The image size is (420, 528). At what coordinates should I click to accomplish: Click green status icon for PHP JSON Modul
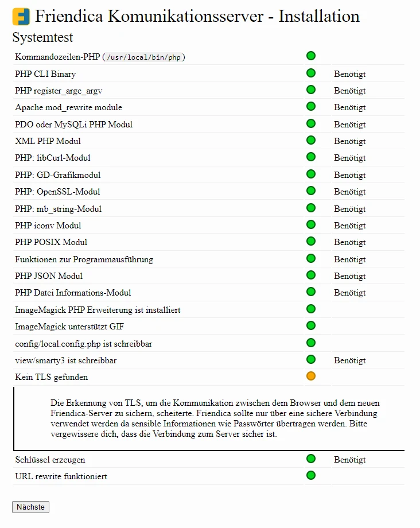[x=311, y=275]
